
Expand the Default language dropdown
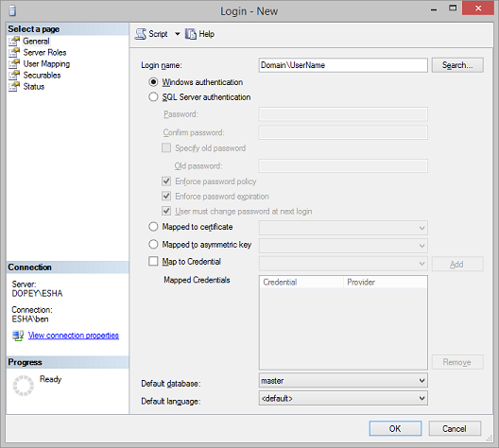343,398
